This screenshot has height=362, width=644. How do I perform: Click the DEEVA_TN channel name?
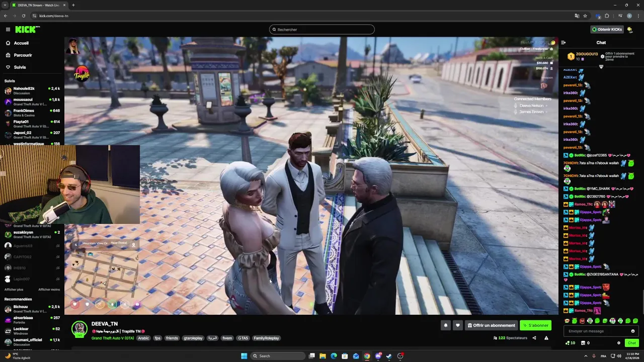click(105, 324)
